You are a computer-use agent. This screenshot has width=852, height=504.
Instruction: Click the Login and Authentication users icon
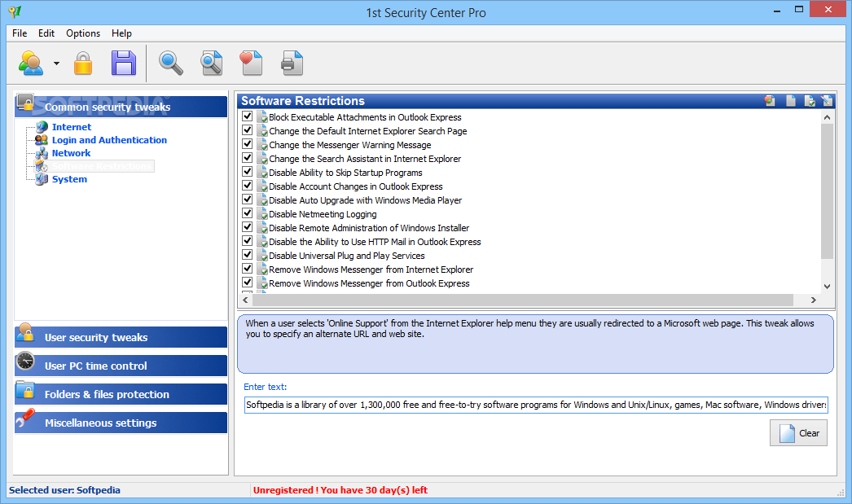[x=42, y=140]
